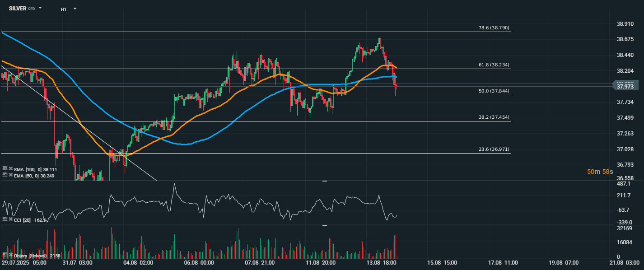The image size is (644, 270).
Task: Click time axis label 06.08 00:00
Action: 199,262
